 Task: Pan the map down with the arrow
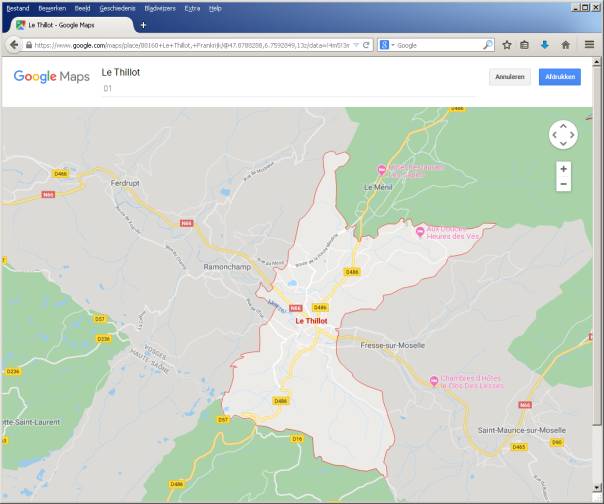pos(563,144)
